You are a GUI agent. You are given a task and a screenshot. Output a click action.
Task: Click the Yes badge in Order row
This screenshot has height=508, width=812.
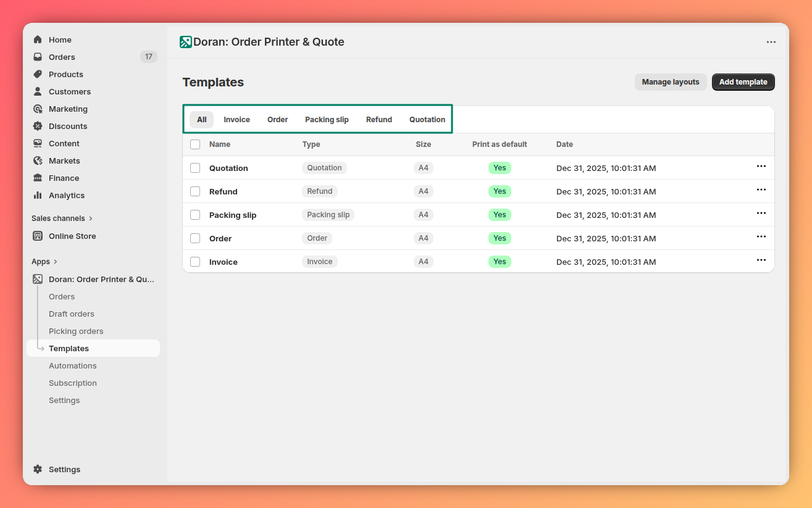pos(500,238)
